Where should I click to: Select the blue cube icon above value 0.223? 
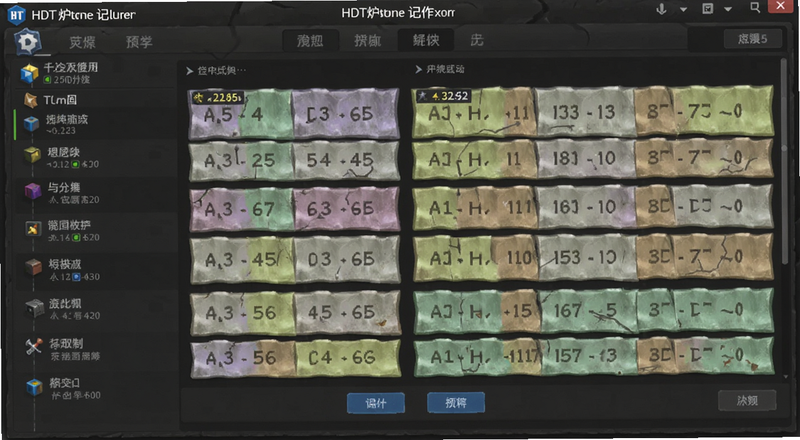click(32, 124)
